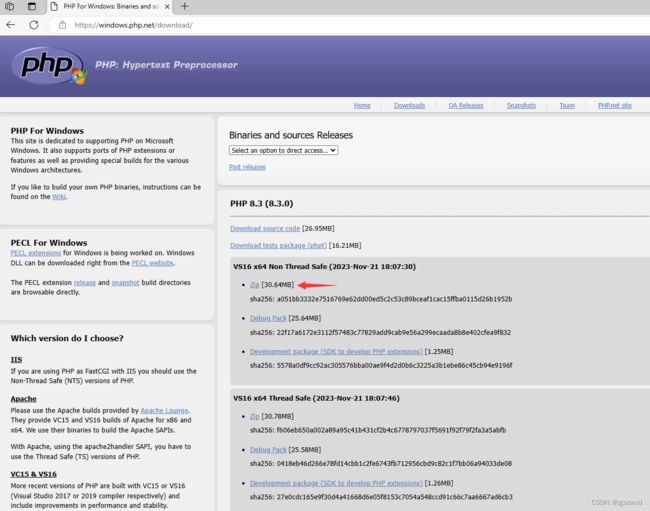
Task: Open the Thread Safe Debug Pack [25.58MB]
Action: pos(268,450)
